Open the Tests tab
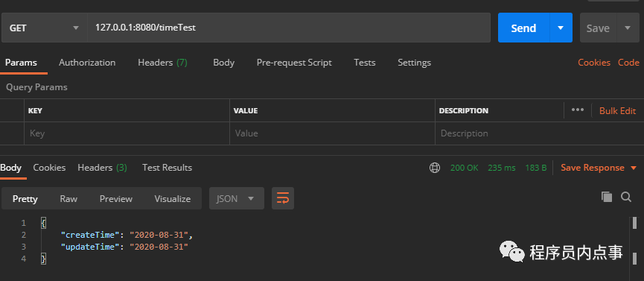The height and width of the screenshot is (281, 644). click(365, 63)
